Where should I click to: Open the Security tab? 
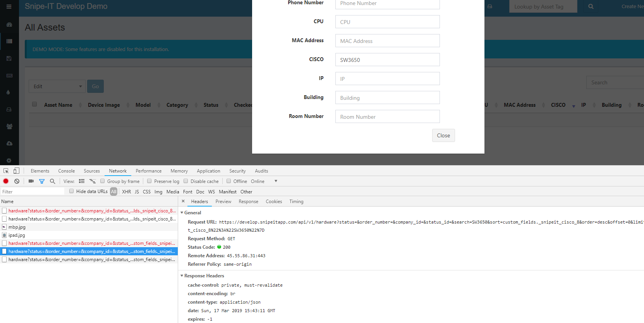(237, 171)
